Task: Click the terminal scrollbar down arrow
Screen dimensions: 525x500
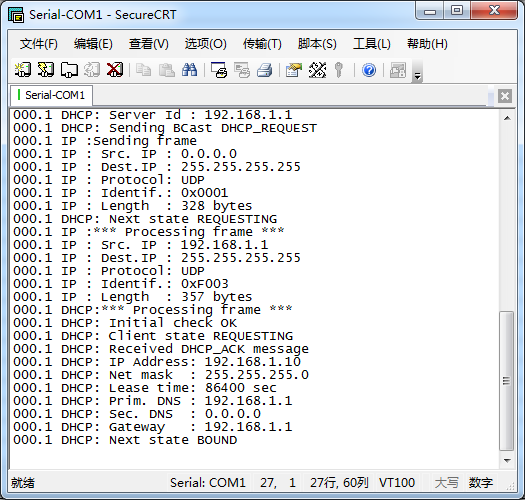Action: (507, 461)
